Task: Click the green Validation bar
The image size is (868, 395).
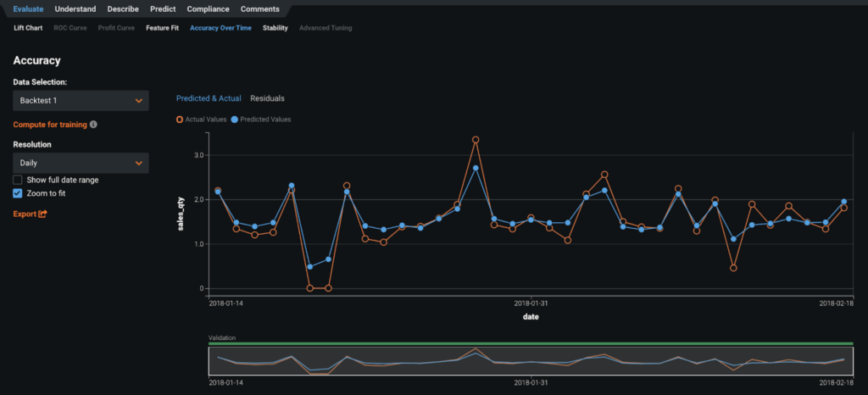Action: 531,343
